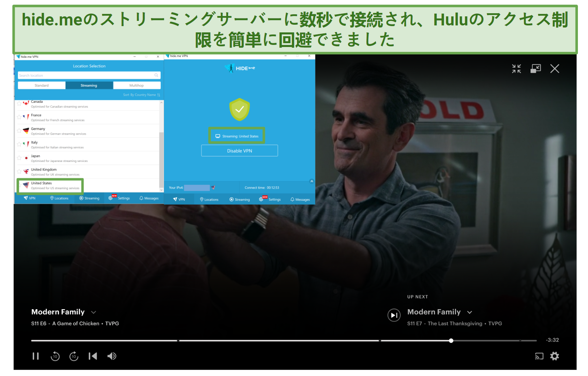Select Italy streaming location
The height and width of the screenshot is (376, 588).
[87, 144]
